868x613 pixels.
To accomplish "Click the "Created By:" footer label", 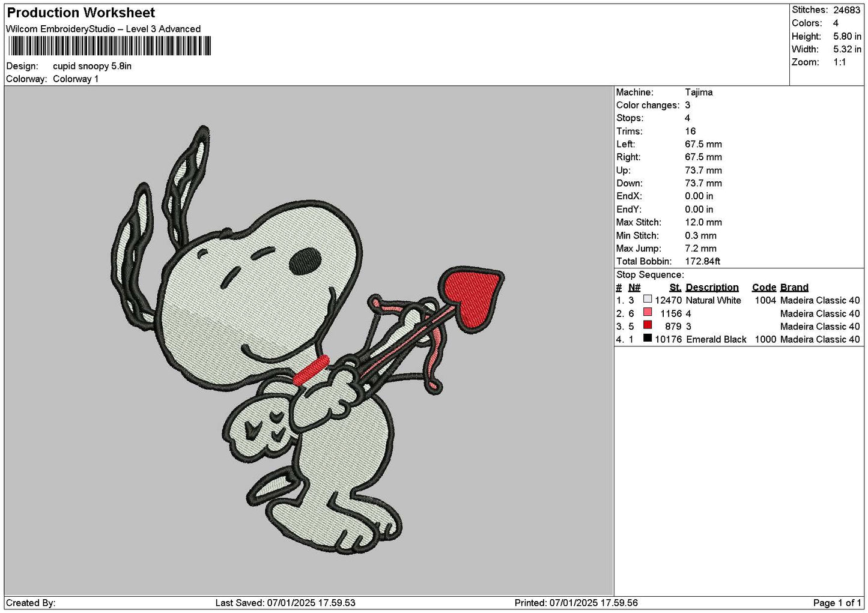I will [x=31, y=603].
